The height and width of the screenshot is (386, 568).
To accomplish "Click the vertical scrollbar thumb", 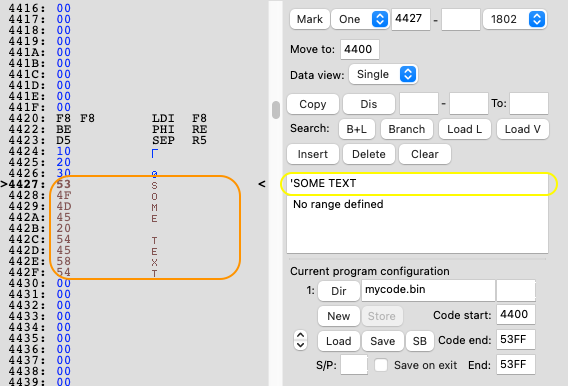I will point(276,110).
